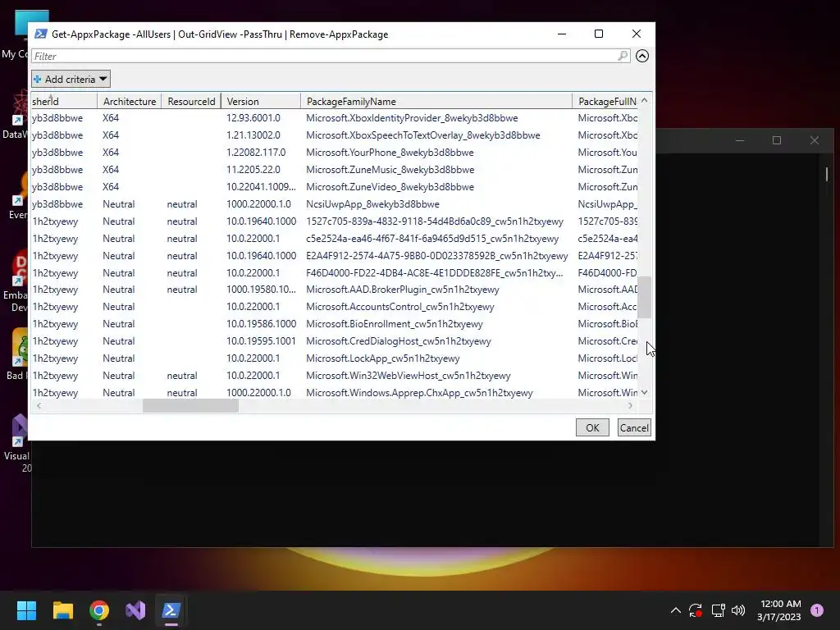Screen dimensions: 840x630
Task: Click version 10.0.19586.1000 cell
Action: click(x=261, y=323)
